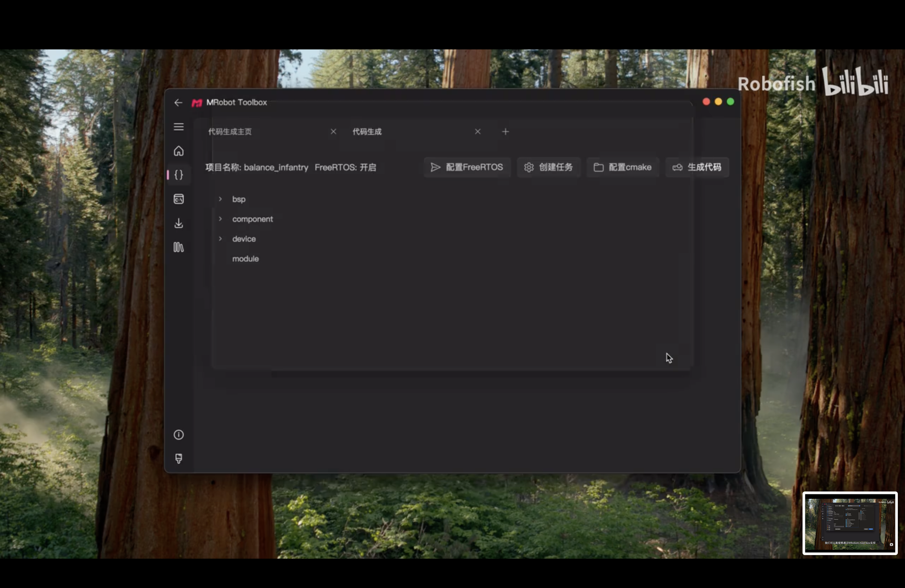
Task: Click the paintbrush theme icon
Action: point(179,458)
